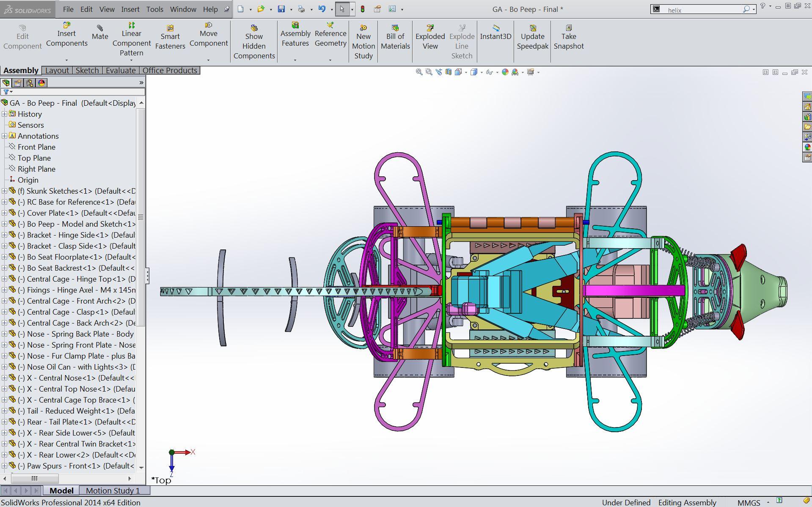Click Previous View icon

pos(438,72)
